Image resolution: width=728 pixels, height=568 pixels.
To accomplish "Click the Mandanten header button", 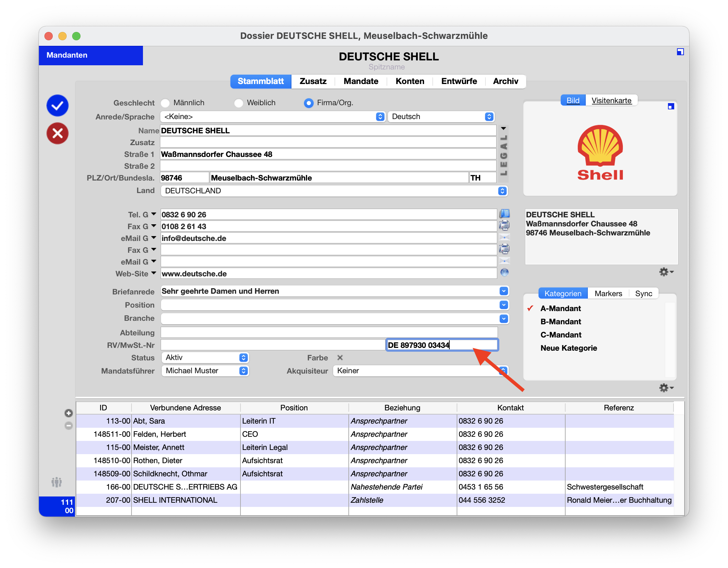I will coord(91,55).
